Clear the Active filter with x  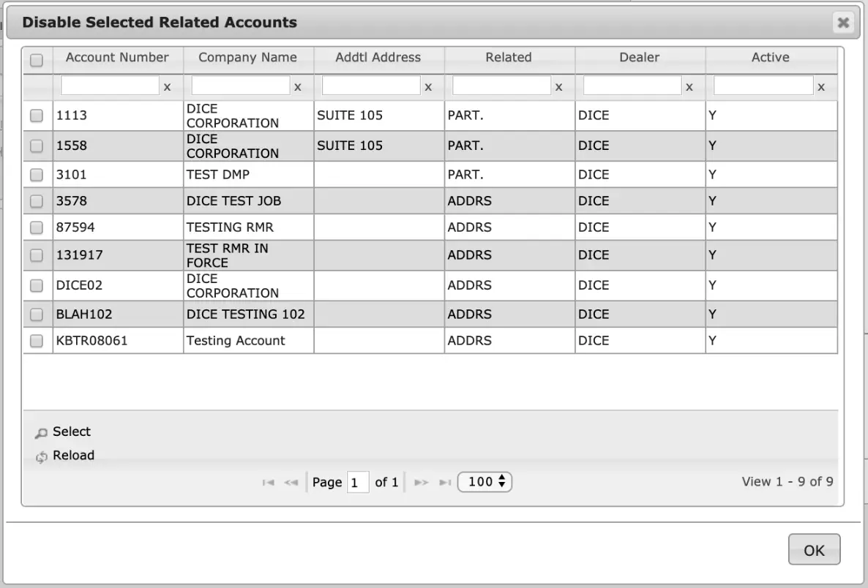(x=821, y=87)
